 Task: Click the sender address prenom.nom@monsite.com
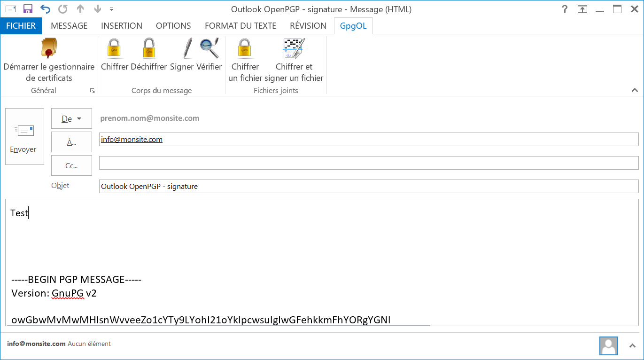[x=150, y=118]
